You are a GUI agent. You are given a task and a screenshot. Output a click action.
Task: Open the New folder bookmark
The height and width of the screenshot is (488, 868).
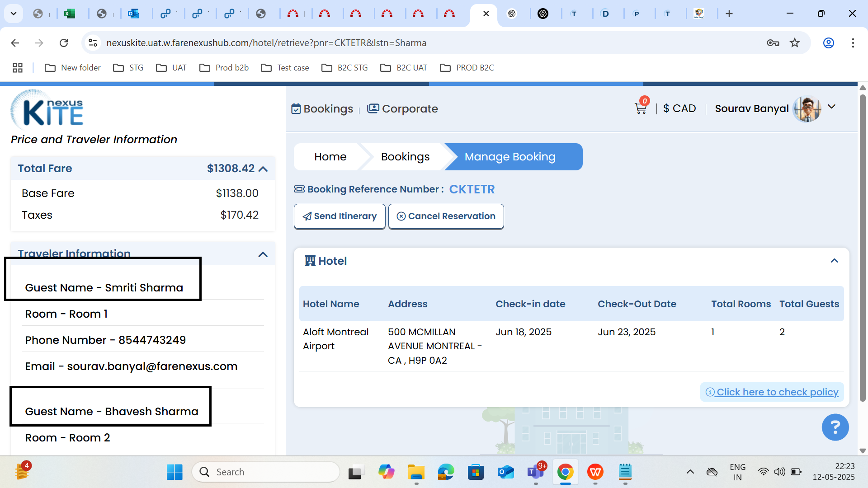tap(73, 68)
